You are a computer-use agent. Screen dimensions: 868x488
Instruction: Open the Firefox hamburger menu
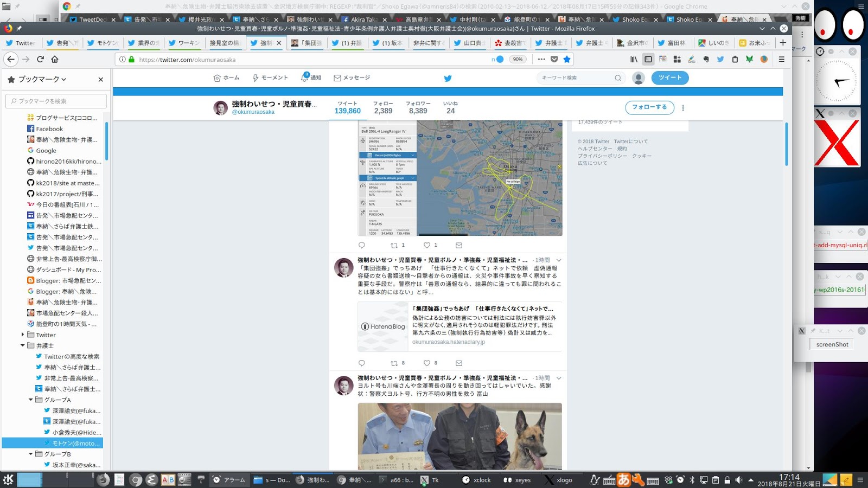click(782, 59)
